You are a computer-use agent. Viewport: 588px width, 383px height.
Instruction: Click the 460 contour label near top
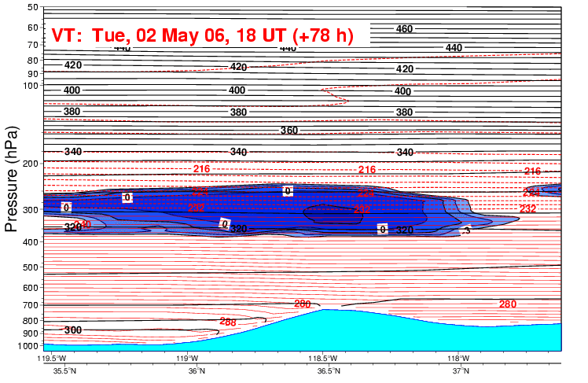[x=404, y=29]
